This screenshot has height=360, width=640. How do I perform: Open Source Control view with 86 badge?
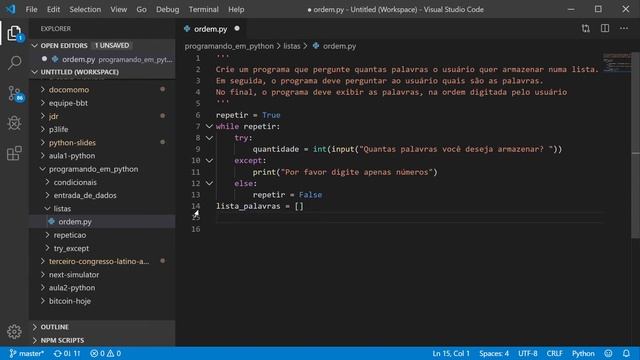tap(15, 93)
